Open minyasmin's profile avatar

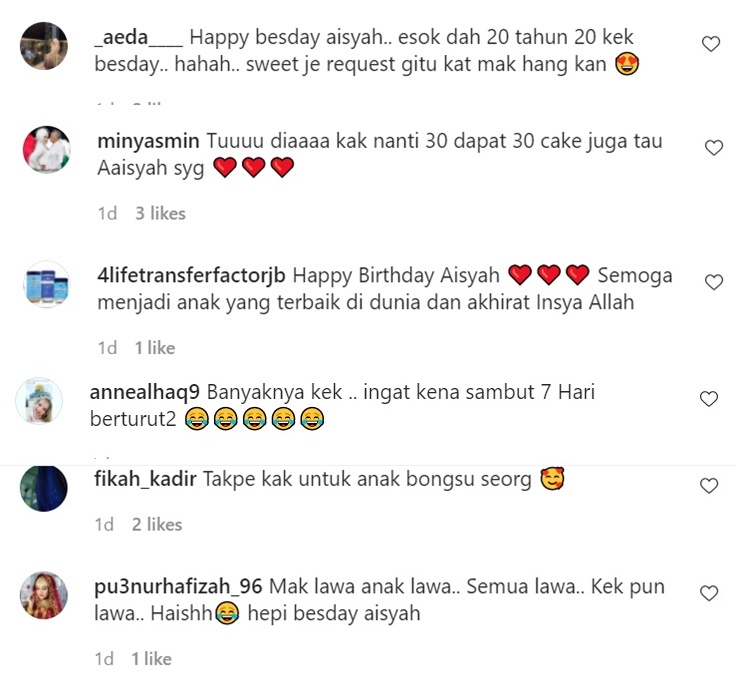(x=46, y=150)
